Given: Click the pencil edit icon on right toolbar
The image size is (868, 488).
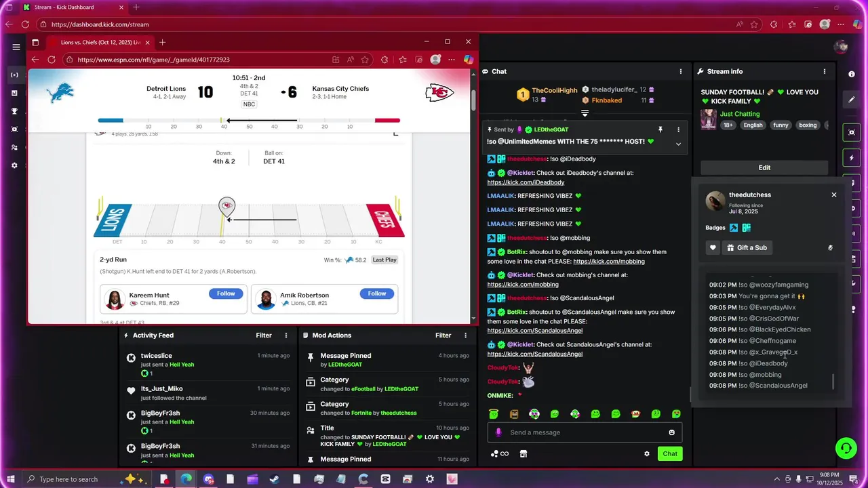Looking at the screenshot, I should [x=852, y=100].
